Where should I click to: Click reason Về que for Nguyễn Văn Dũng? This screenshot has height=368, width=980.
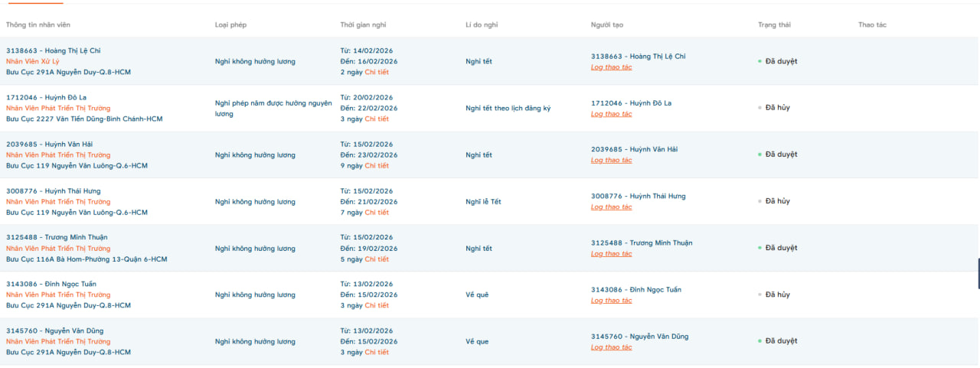click(x=477, y=342)
